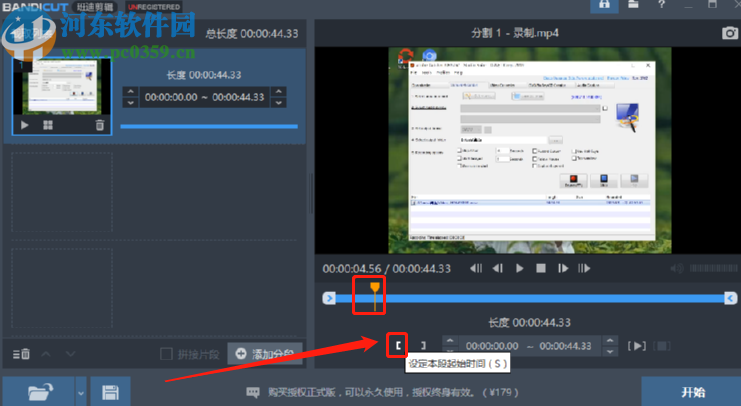Click the chat bubble icon in status bar
Screen dimensions: 741x406
coord(253,392)
